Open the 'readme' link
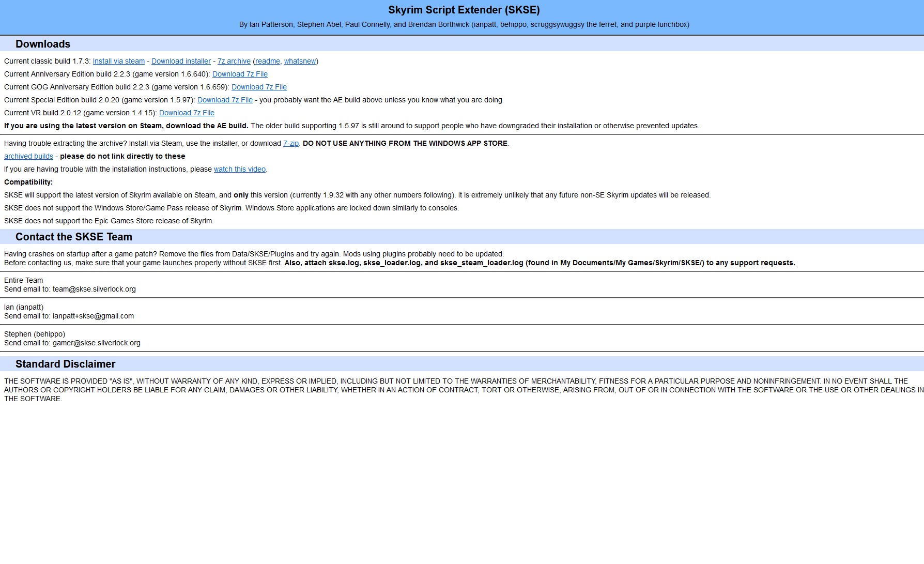The height and width of the screenshot is (564, 924). click(x=268, y=61)
